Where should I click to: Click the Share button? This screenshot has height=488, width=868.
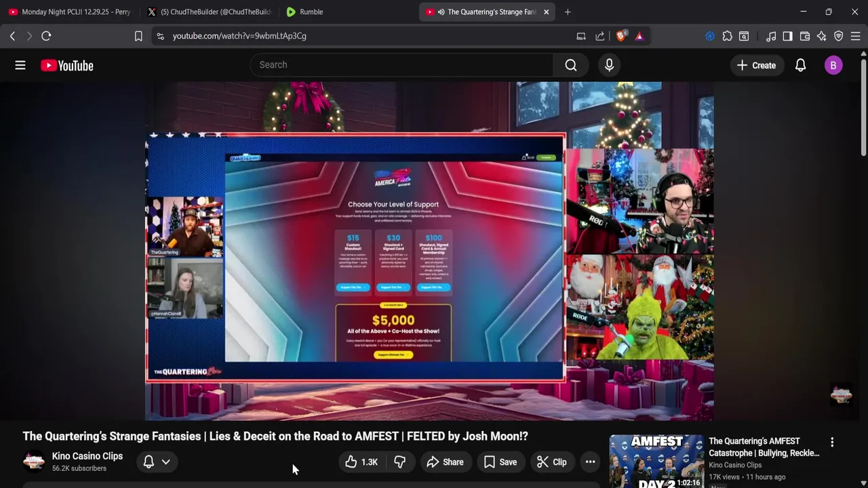[x=445, y=462]
